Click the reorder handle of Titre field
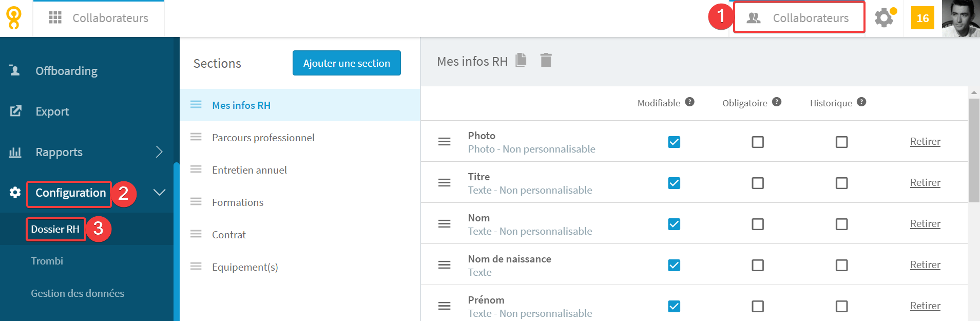This screenshot has width=980, height=321. [x=444, y=182]
